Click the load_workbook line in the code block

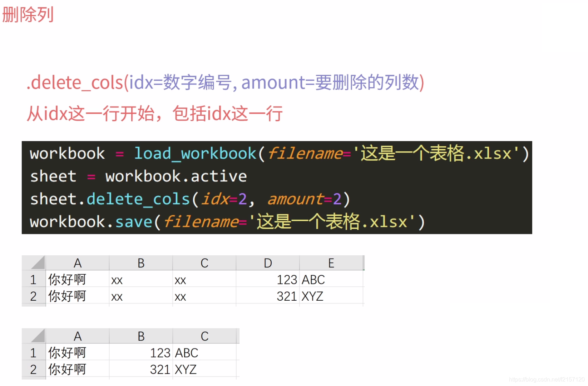coord(275,153)
